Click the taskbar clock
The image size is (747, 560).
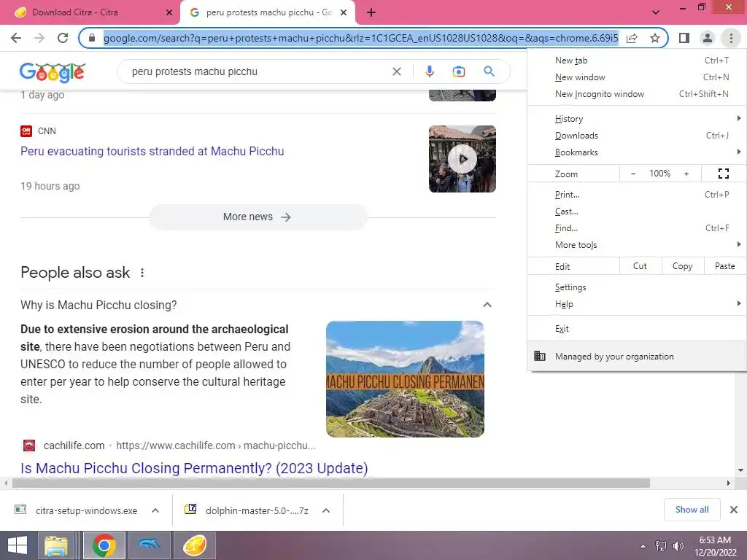click(x=715, y=546)
